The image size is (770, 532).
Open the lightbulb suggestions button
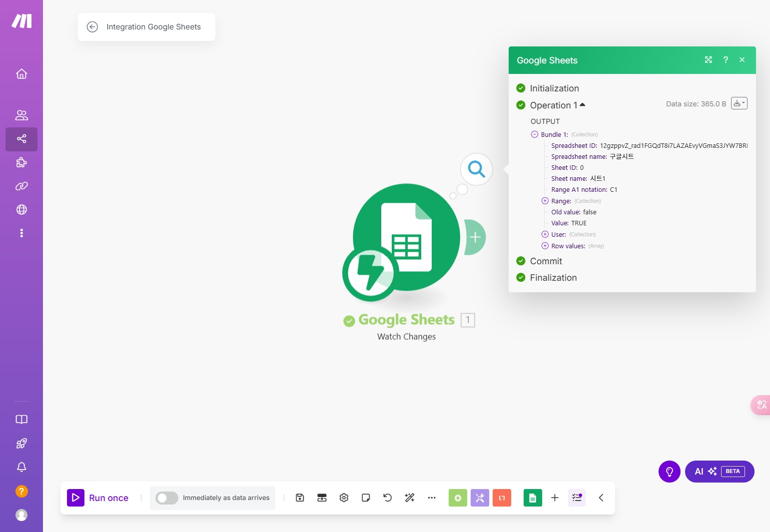[670, 472]
